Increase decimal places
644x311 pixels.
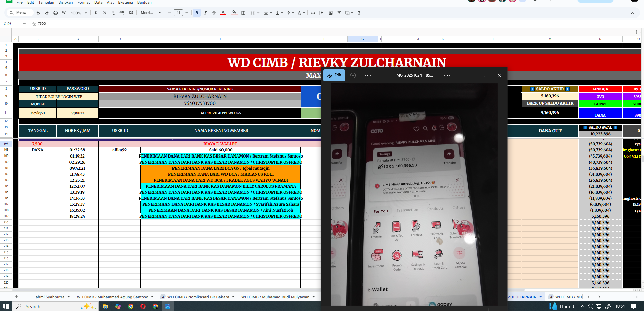[122, 13]
